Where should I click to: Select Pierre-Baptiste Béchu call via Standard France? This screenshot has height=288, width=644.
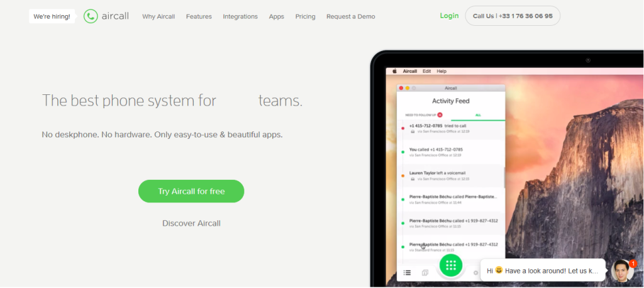pyautogui.click(x=450, y=247)
